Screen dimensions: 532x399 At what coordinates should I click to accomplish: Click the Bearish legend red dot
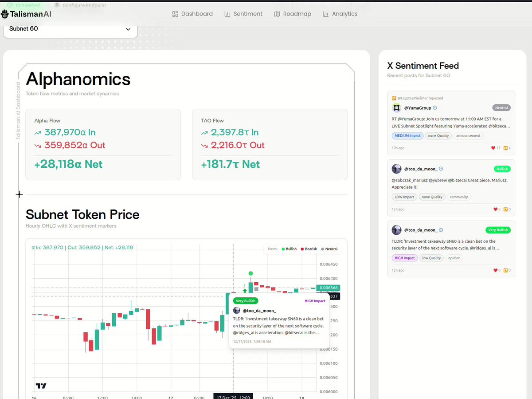[x=302, y=249]
